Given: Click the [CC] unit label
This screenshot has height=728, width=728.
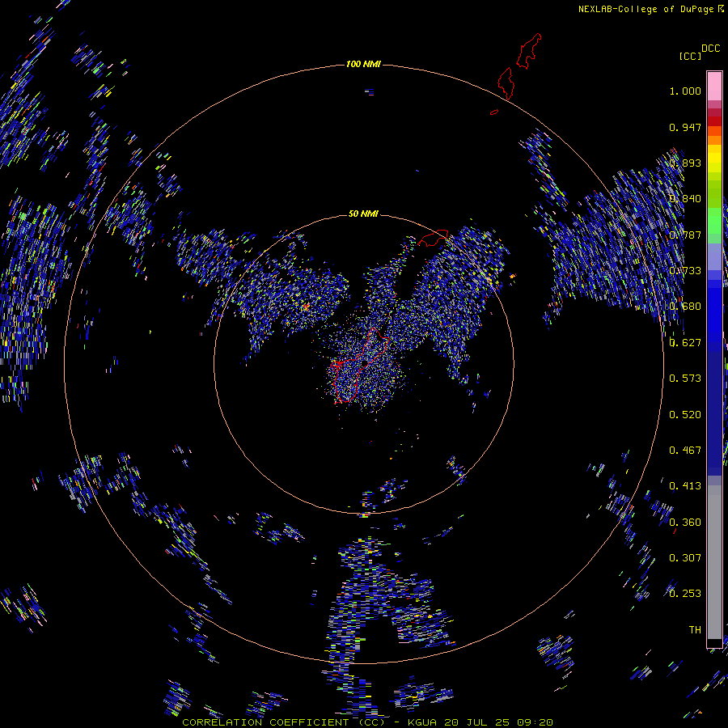Looking at the screenshot, I should pos(690,56).
